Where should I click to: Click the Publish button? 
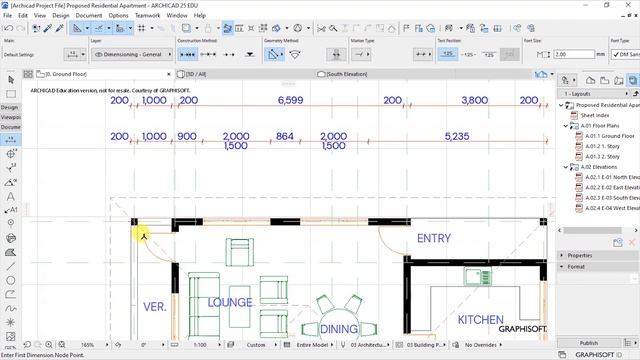[589, 343]
